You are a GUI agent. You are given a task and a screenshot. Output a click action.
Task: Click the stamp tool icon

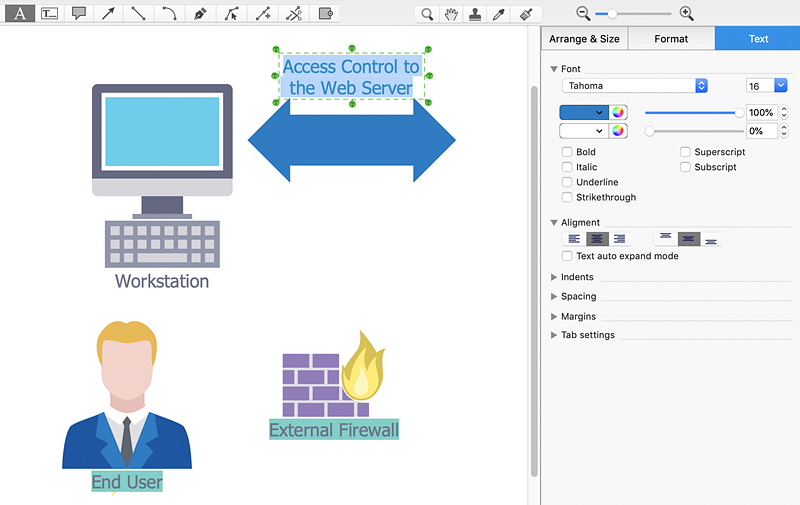(x=475, y=14)
